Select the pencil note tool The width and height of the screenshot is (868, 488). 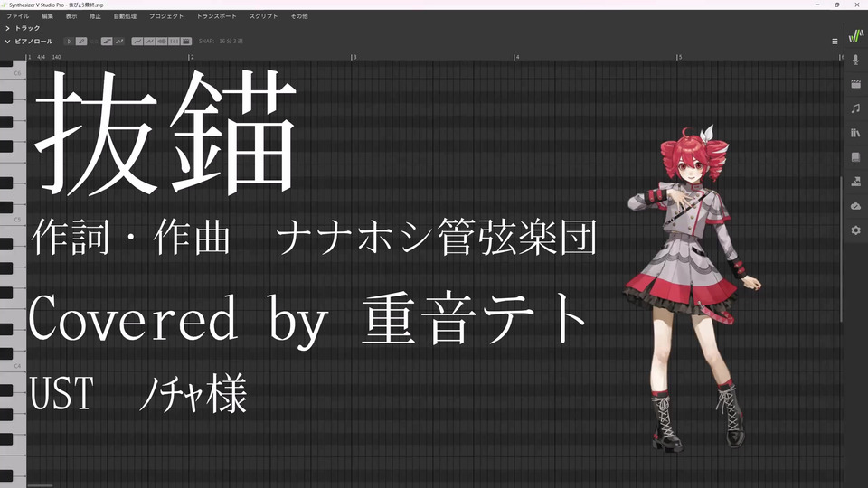coord(81,42)
